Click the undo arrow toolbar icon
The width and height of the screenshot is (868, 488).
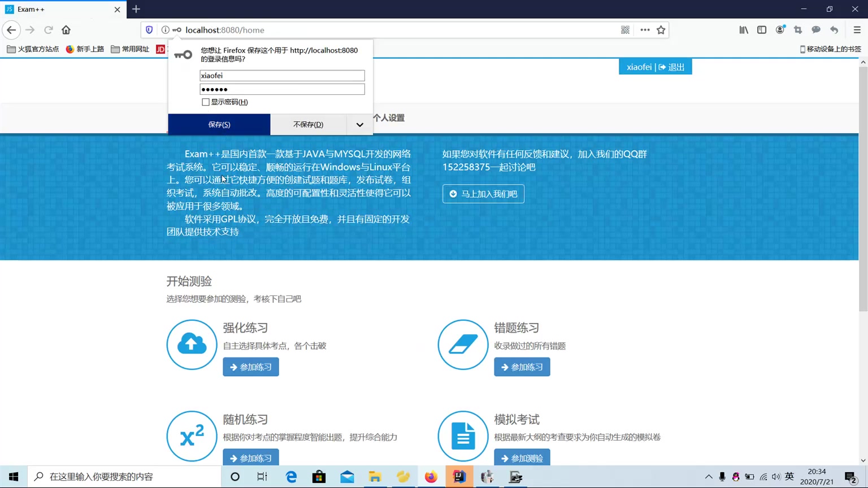click(x=834, y=30)
